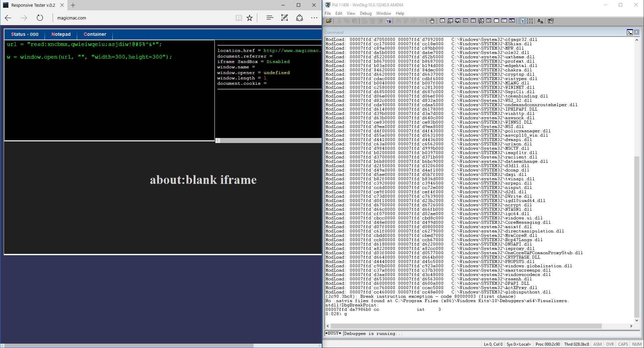644x348 pixels.
Task: Start a Web Note in Edge
Action: tap(284, 18)
